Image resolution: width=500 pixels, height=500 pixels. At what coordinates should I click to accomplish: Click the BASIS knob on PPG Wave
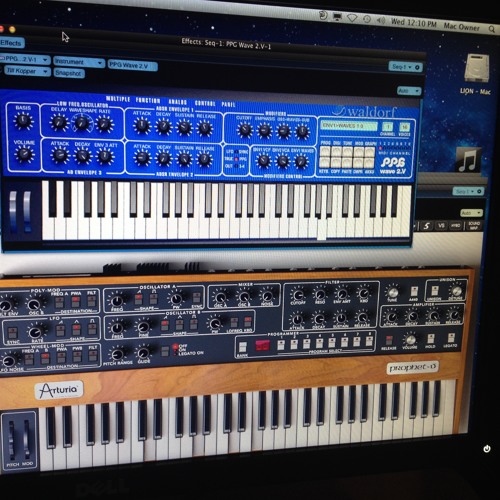pyautogui.click(x=23, y=121)
